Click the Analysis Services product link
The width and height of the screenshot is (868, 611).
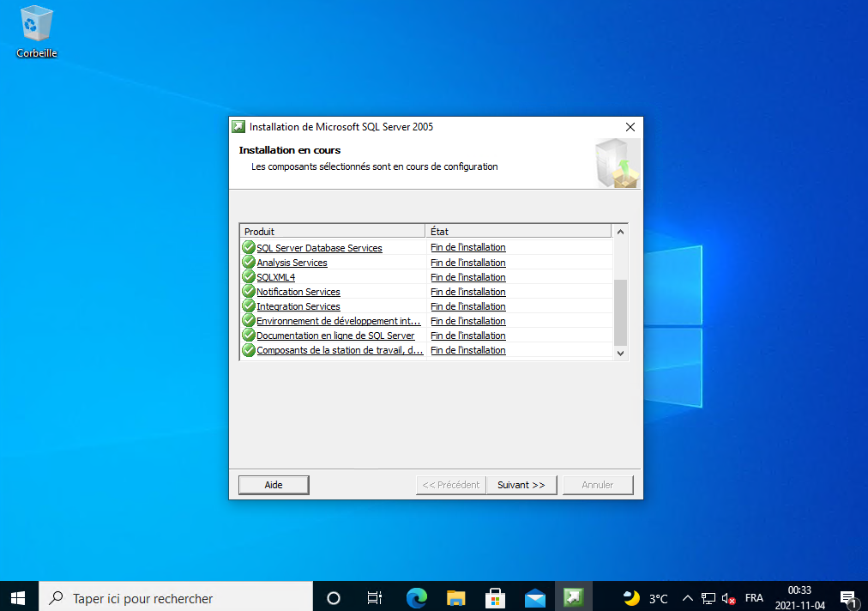(x=292, y=263)
